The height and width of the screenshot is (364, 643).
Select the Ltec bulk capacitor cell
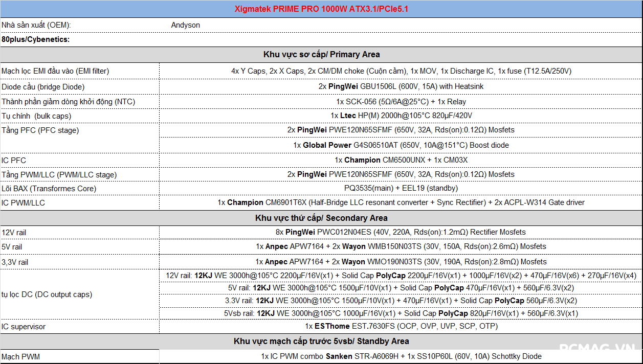pos(401,116)
